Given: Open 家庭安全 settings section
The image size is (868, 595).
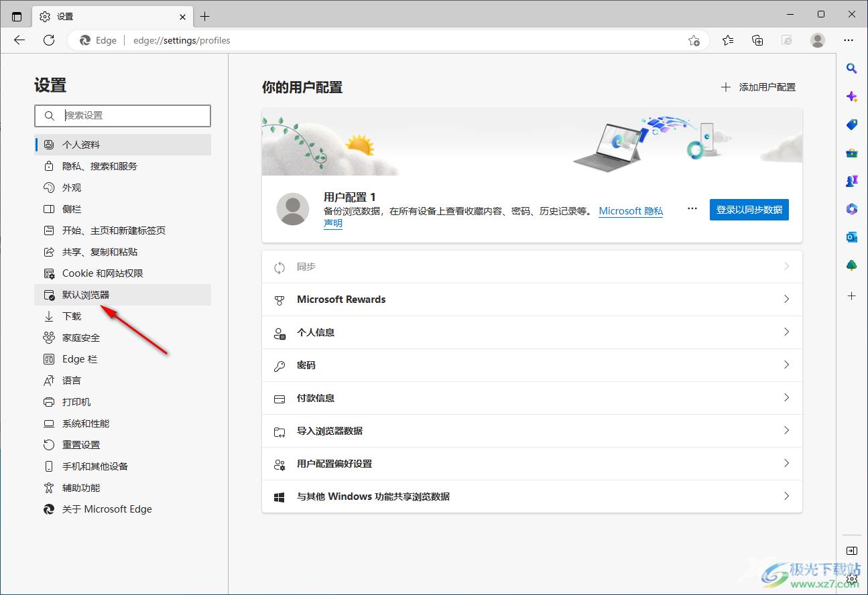Looking at the screenshot, I should [123, 338].
